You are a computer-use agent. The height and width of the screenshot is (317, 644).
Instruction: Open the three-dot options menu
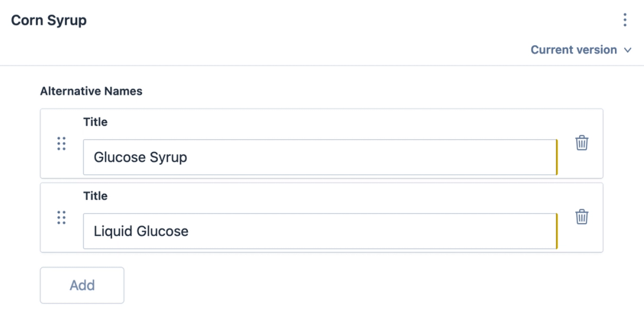[x=625, y=20]
